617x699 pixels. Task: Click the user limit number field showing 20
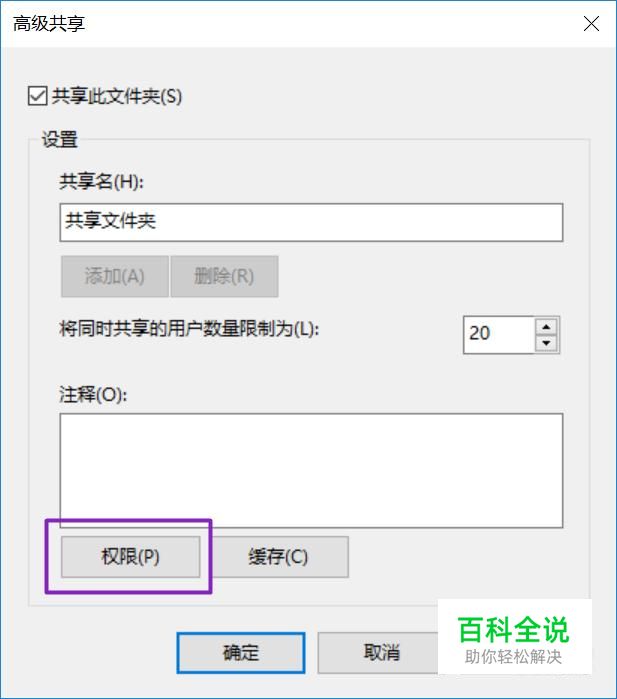point(498,335)
